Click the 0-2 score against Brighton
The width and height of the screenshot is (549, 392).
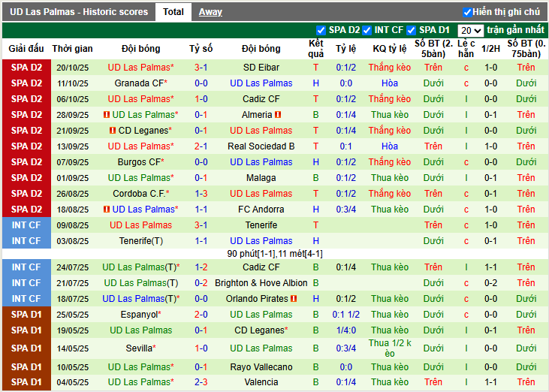pos(201,283)
